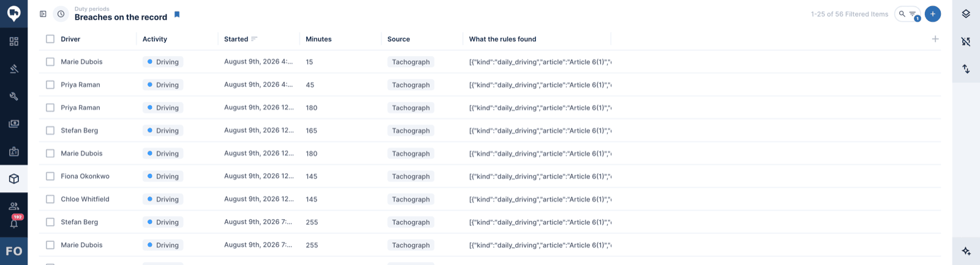The height and width of the screenshot is (265, 980).
Task: Click the Driver column header
Action: tap(70, 39)
